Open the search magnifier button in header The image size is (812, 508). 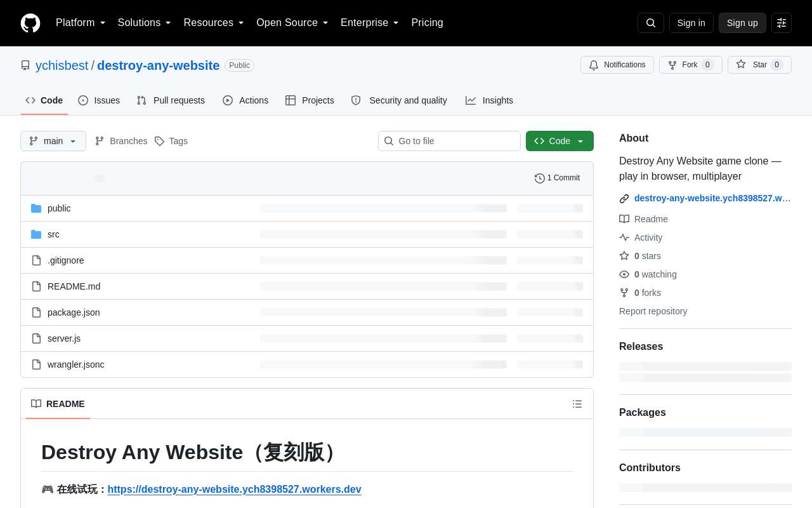(x=651, y=23)
